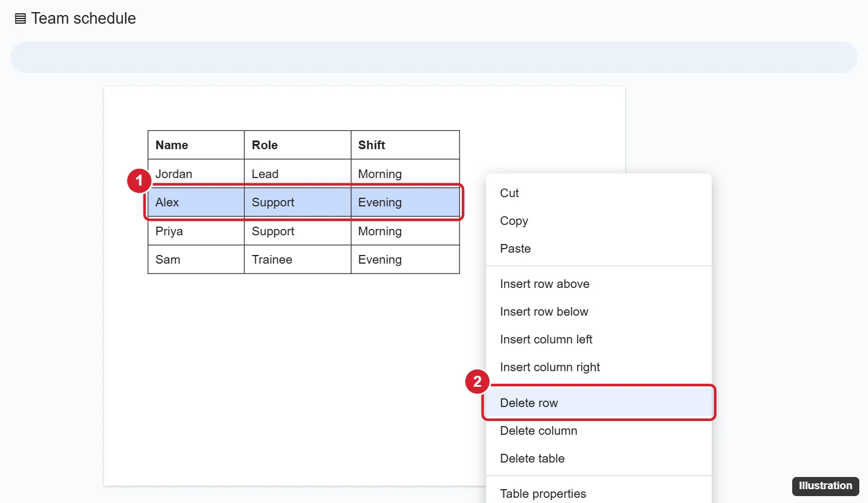Screen dimensions: 868x503
Task: Click Delete row in the context menu
Action: click(x=599, y=403)
